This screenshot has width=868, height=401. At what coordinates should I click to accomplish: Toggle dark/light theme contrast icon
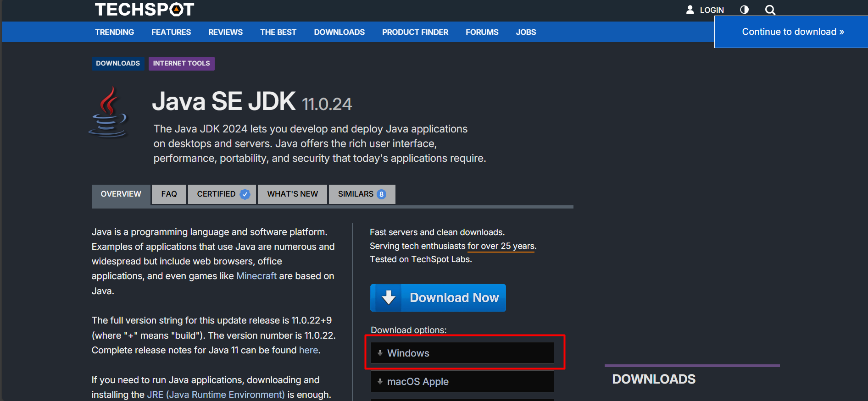[744, 10]
